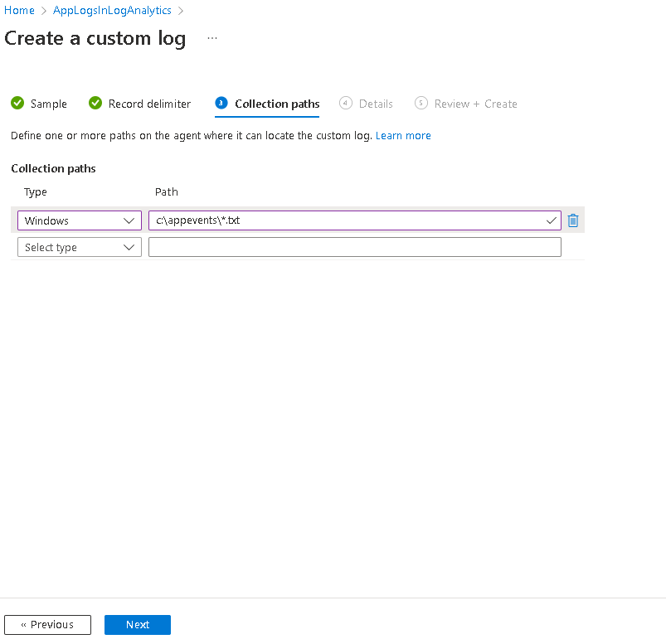Open the ellipsis menu beside the page title
The height and width of the screenshot is (644, 666).
(x=212, y=38)
